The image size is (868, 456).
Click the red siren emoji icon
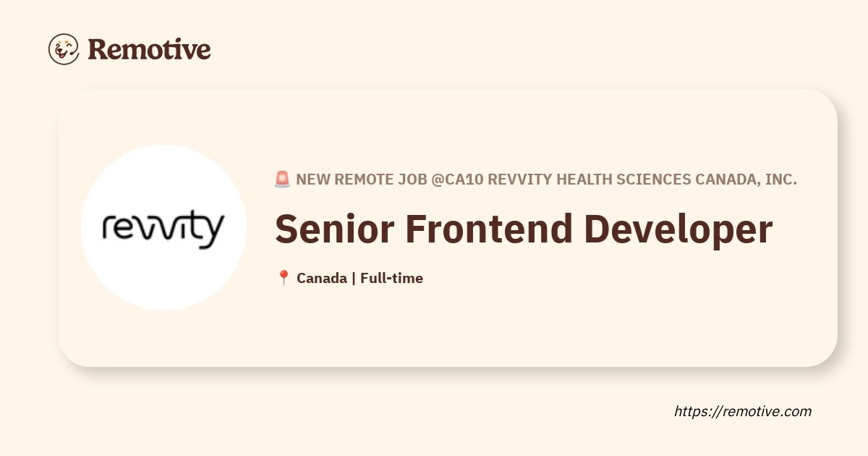(282, 180)
